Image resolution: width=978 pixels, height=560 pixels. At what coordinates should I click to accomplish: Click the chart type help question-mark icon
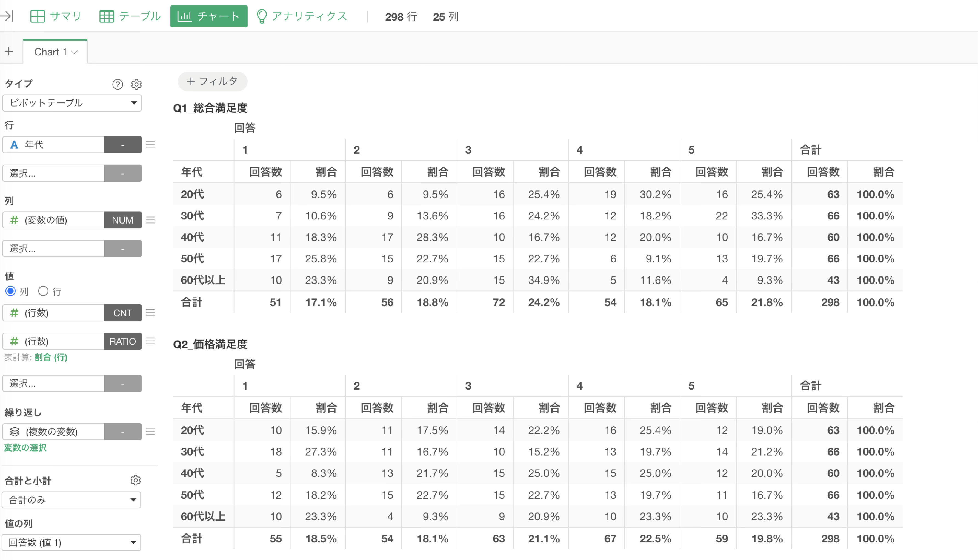117,84
